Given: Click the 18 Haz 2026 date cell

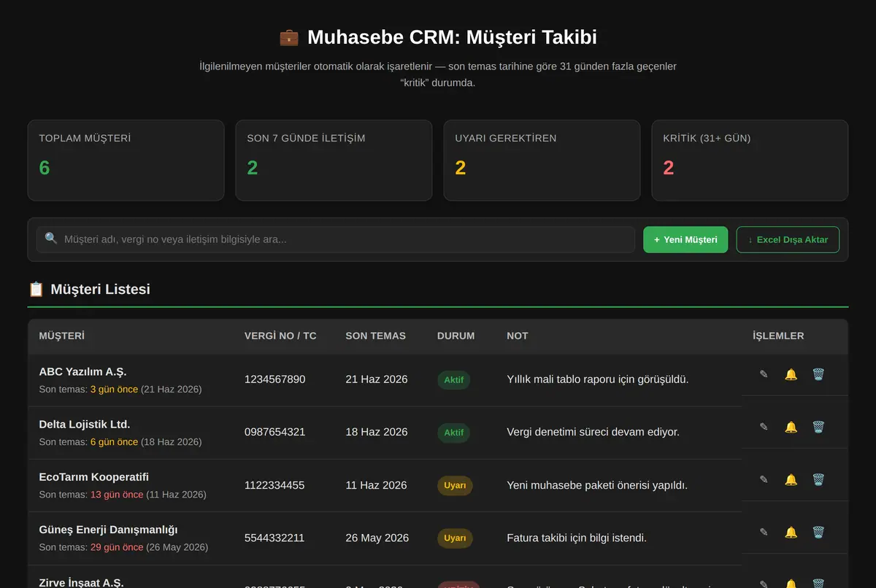Looking at the screenshot, I should tap(377, 432).
